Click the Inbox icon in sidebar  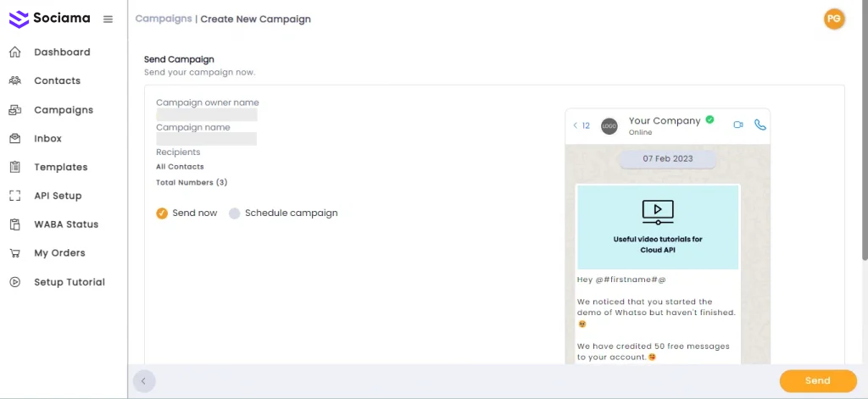pos(15,139)
